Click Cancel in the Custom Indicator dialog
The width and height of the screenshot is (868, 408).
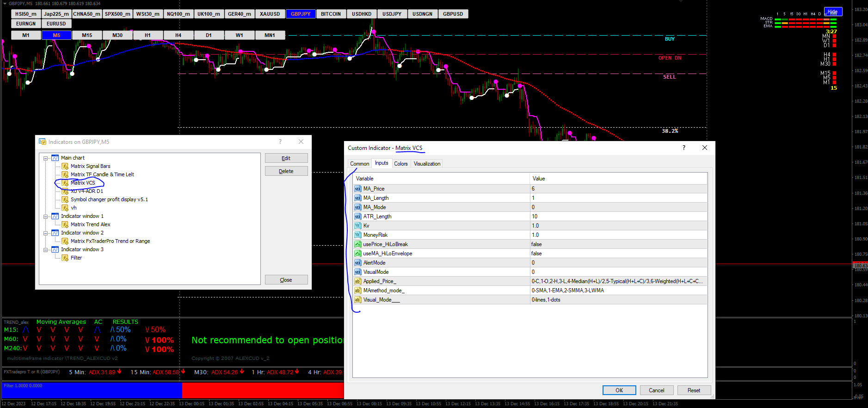coord(657,390)
